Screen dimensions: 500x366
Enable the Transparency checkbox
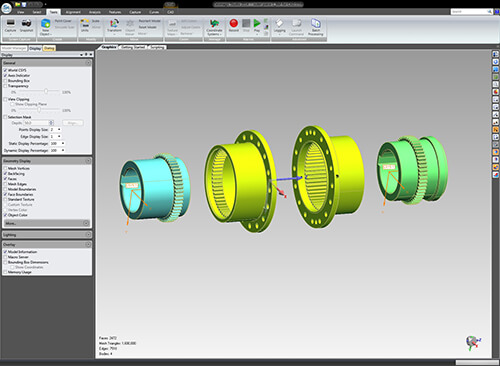click(5, 86)
